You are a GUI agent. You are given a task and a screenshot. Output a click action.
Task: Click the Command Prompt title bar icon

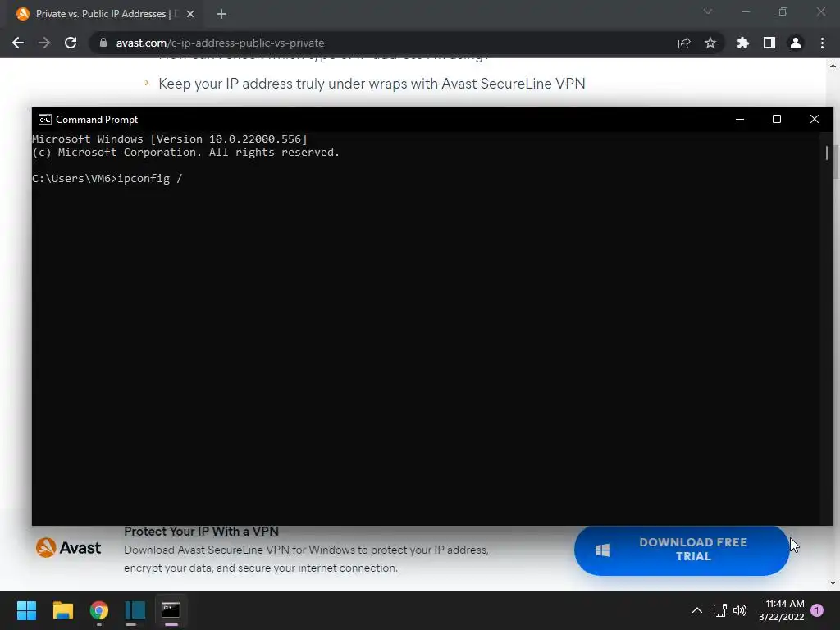45,120
